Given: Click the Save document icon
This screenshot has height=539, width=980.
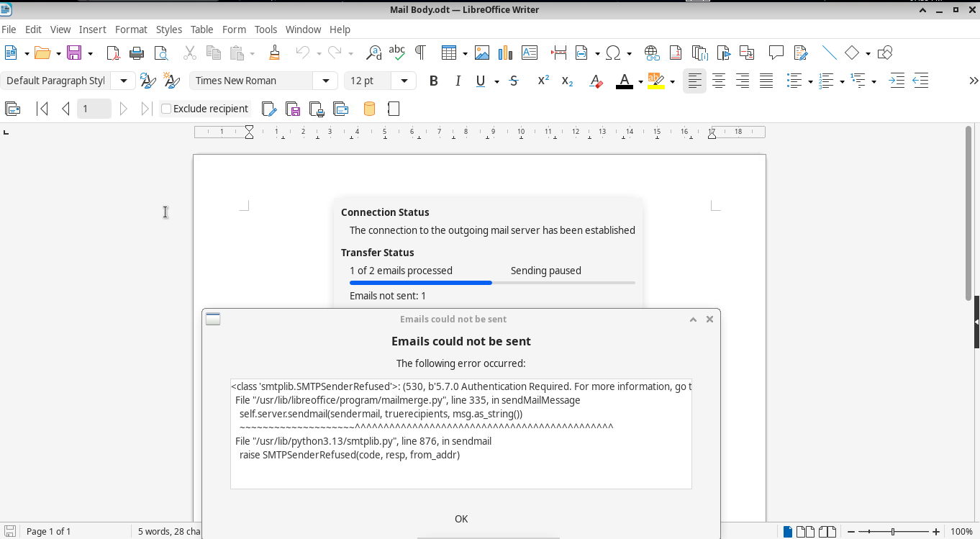Looking at the screenshot, I should pyautogui.click(x=73, y=53).
